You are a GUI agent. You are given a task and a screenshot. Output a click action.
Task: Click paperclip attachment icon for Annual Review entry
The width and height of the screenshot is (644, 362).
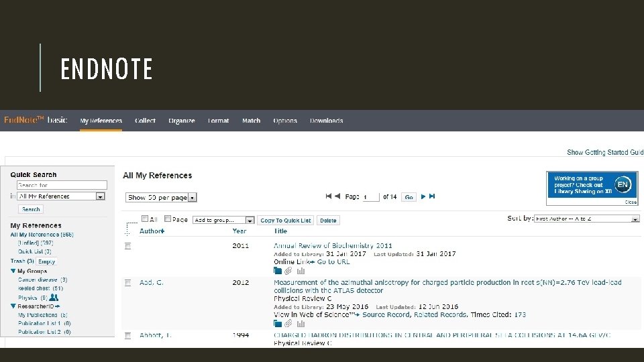point(288,271)
